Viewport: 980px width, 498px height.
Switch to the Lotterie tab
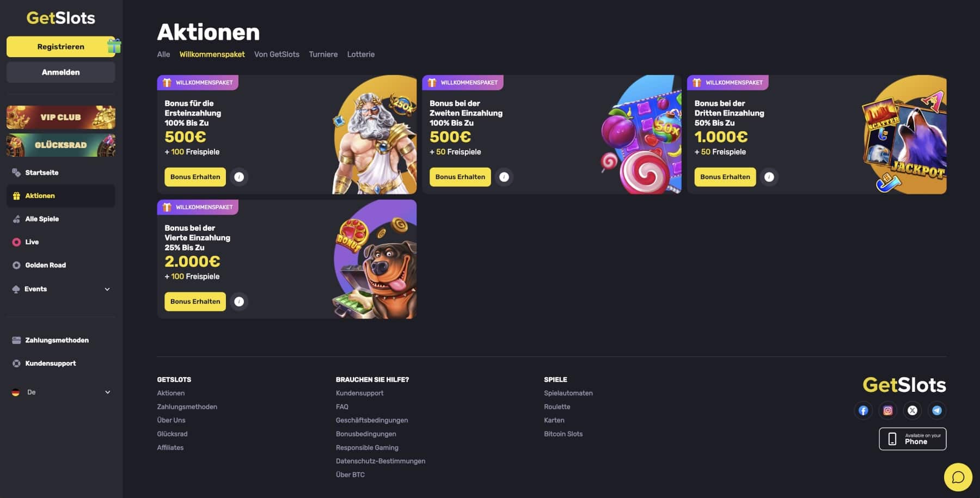click(361, 54)
